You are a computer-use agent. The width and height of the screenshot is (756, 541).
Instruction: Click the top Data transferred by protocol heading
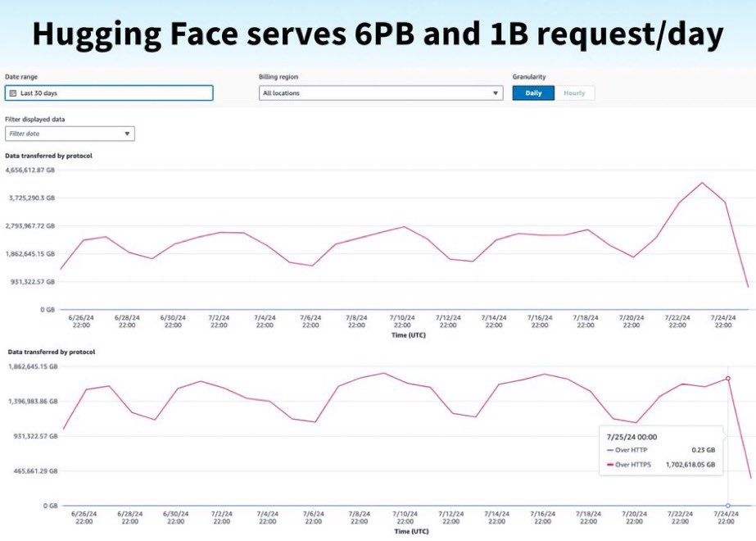click(48, 156)
